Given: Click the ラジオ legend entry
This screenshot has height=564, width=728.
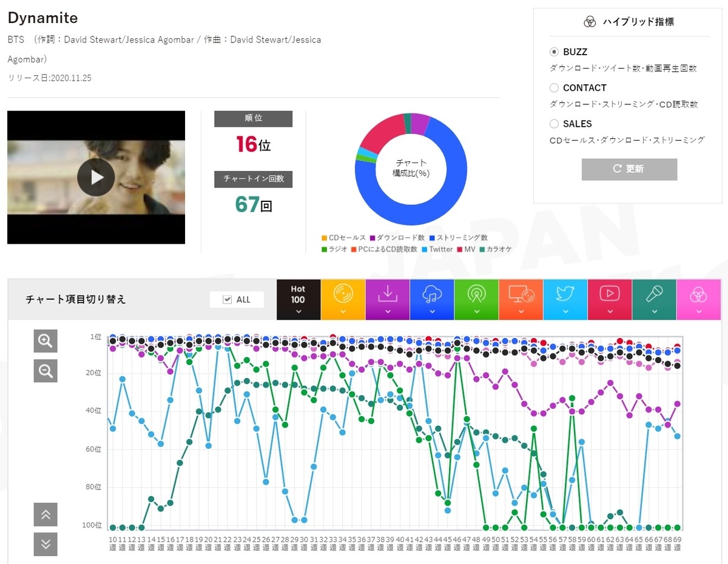Looking at the screenshot, I should pos(333,249).
